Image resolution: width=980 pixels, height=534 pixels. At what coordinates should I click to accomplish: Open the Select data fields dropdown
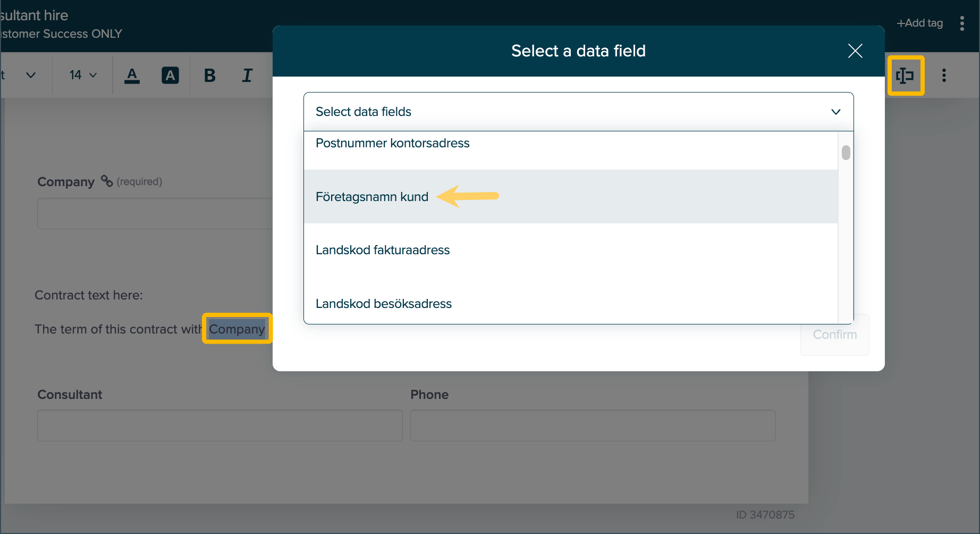click(x=578, y=112)
